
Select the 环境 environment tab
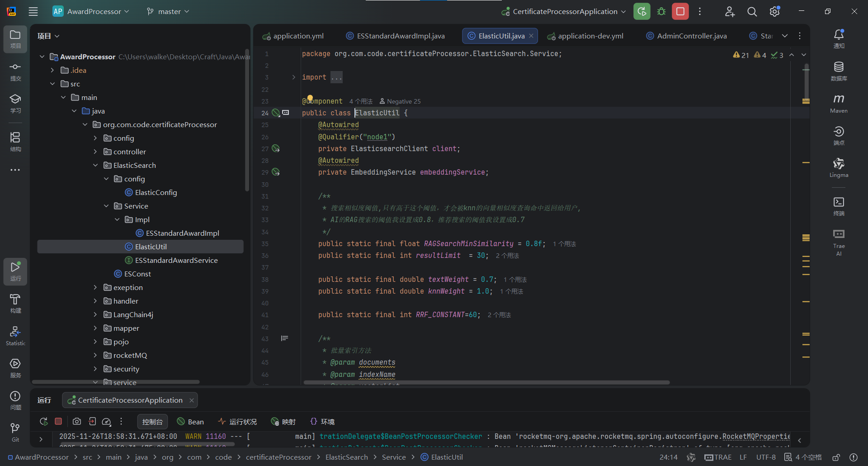click(322, 422)
